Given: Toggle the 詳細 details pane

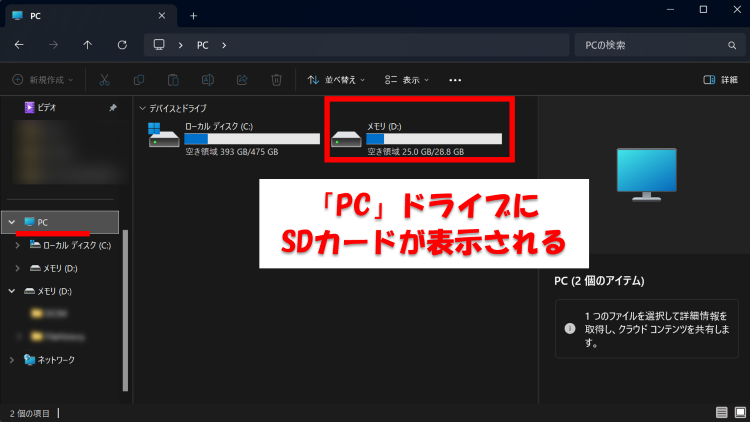Looking at the screenshot, I should 720,80.
